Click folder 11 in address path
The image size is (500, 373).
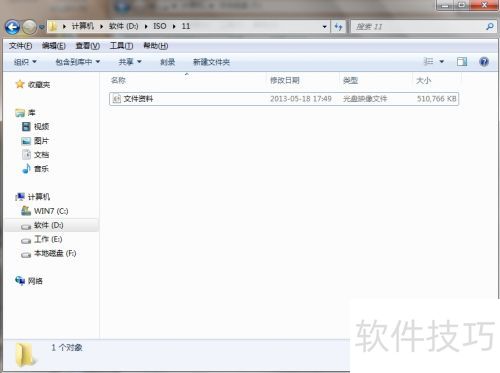(x=186, y=26)
